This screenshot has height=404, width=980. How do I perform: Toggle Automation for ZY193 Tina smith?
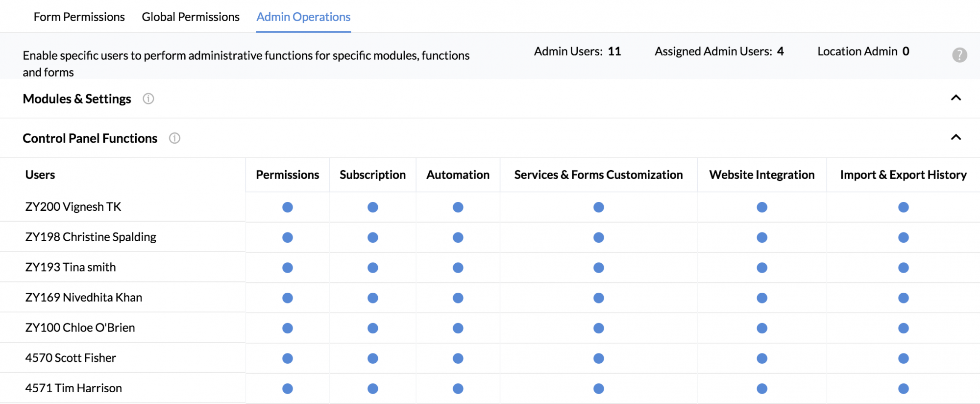458,268
